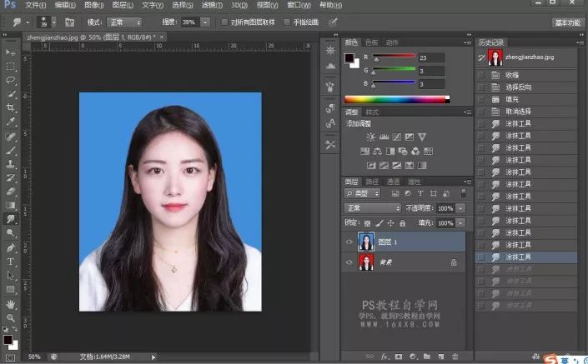The height and width of the screenshot is (364, 588).
Task: Open the tool preset picker arrow
Action: tap(28, 22)
